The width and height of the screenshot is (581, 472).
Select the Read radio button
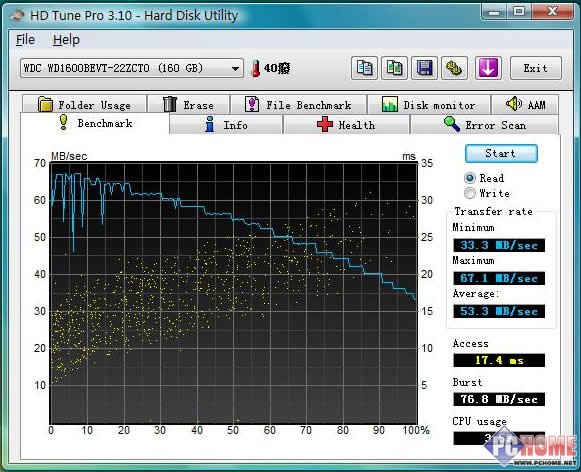point(469,178)
